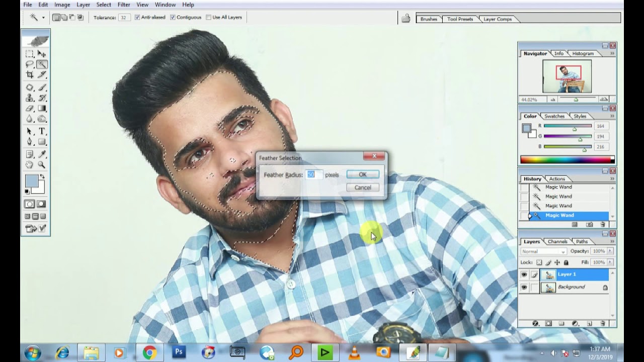Click the Feather Radius input field
644x362 pixels.
point(313,174)
